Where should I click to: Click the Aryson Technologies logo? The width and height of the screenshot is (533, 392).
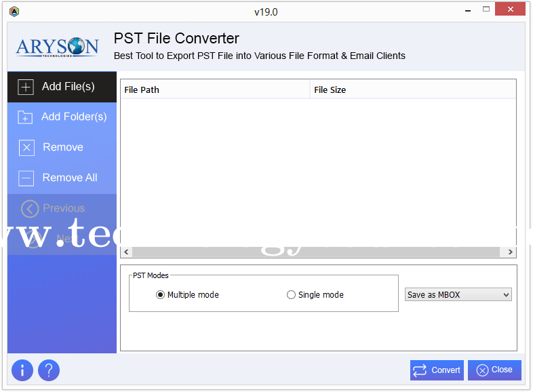pyautogui.click(x=57, y=47)
